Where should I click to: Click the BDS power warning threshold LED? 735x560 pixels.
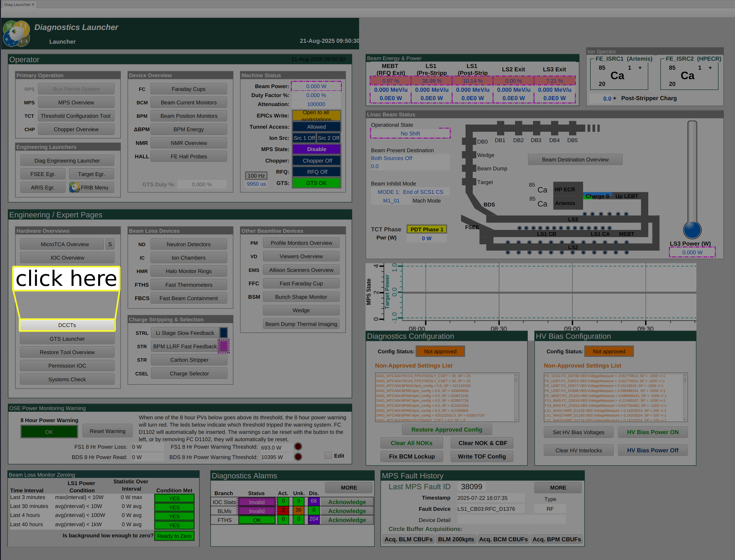pyautogui.click(x=298, y=457)
